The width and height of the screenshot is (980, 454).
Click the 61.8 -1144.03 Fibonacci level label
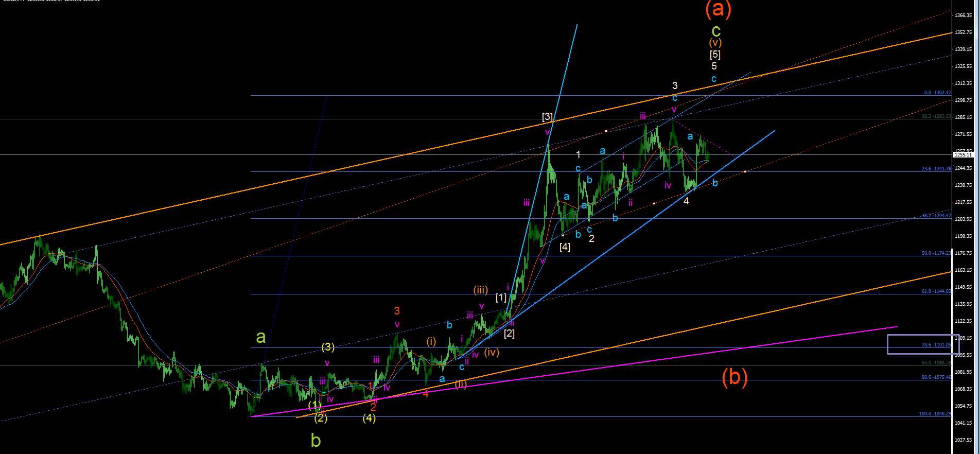tap(936, 291)
